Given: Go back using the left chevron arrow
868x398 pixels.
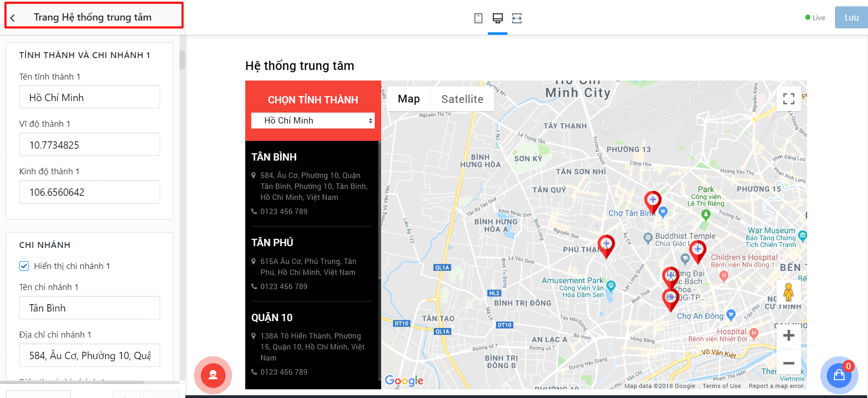Looking at the screenshot, I should (x=13, y=18).
